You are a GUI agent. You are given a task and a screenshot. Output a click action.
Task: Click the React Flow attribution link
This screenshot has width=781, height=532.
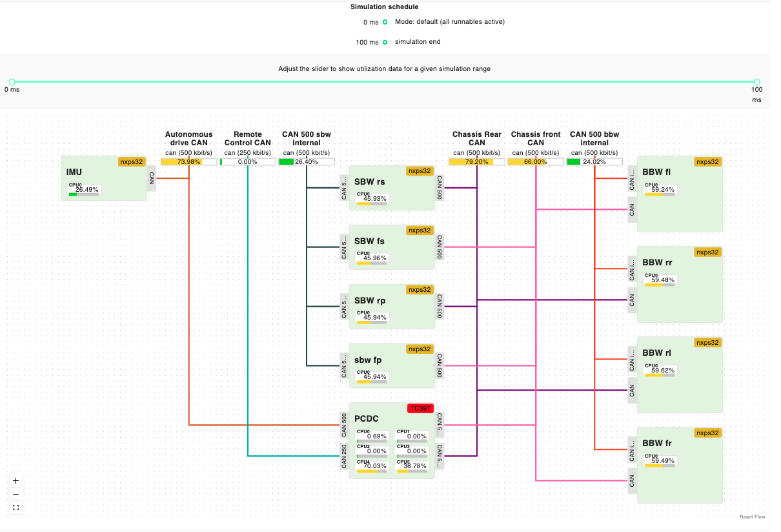(x=752, y=517)
